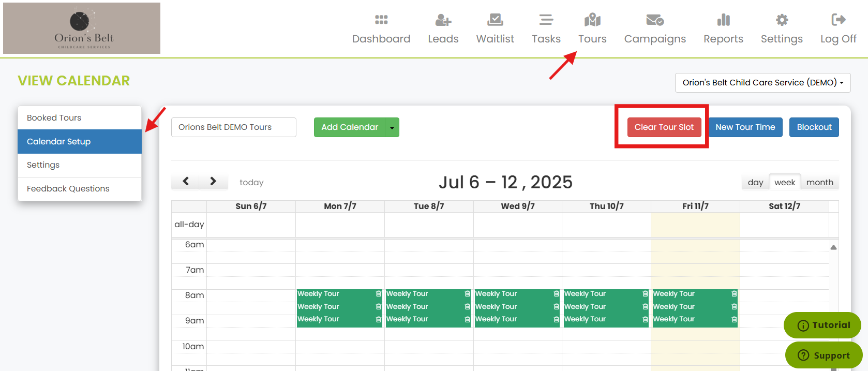Delete the middle Weekly Tour on Monday
The width and height of the screenshot is (868, 371).
(x=378, y=307)
